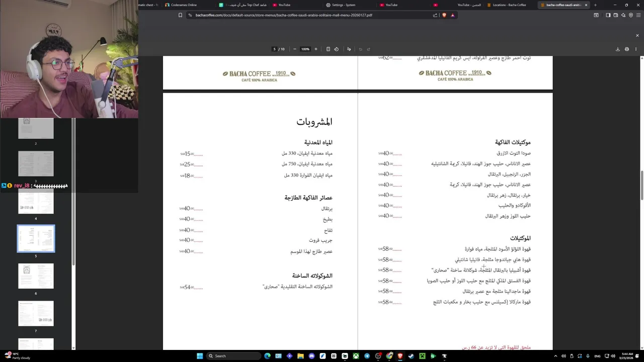Open Brave Leo AI sparkle icon

pyautogui.click(x=623, y=15)
